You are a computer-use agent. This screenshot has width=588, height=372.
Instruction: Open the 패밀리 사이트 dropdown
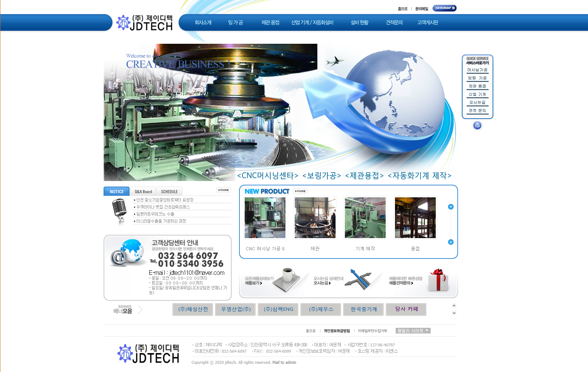tap(413, 331)
